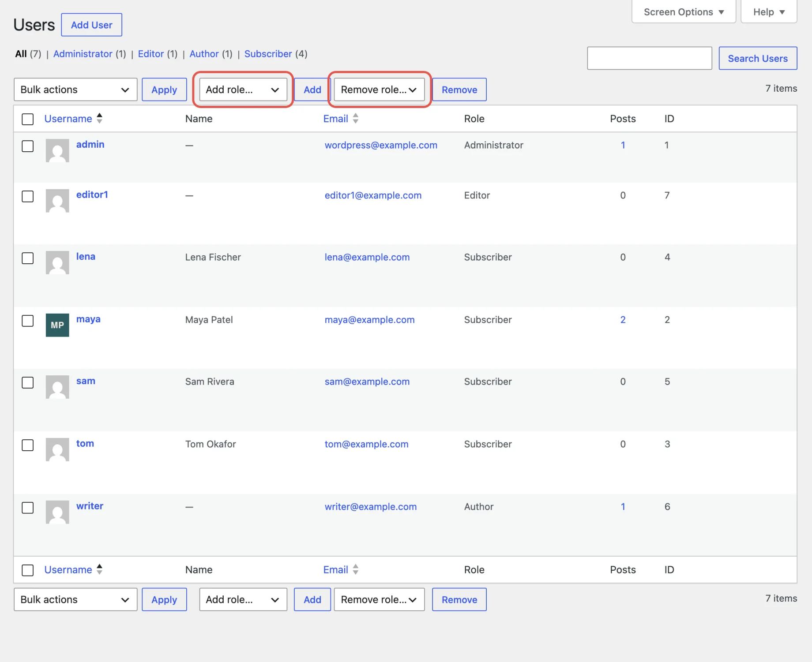Focus the user search input field

650,58
